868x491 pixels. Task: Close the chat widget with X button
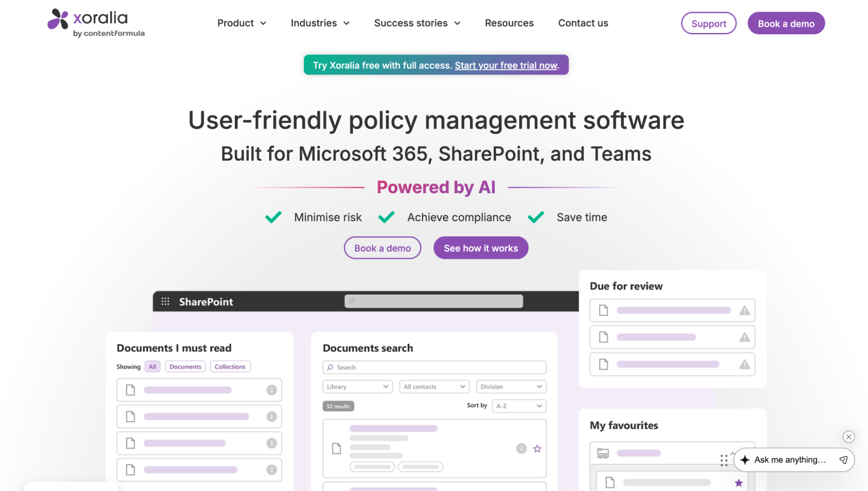[x=848, y=437]
